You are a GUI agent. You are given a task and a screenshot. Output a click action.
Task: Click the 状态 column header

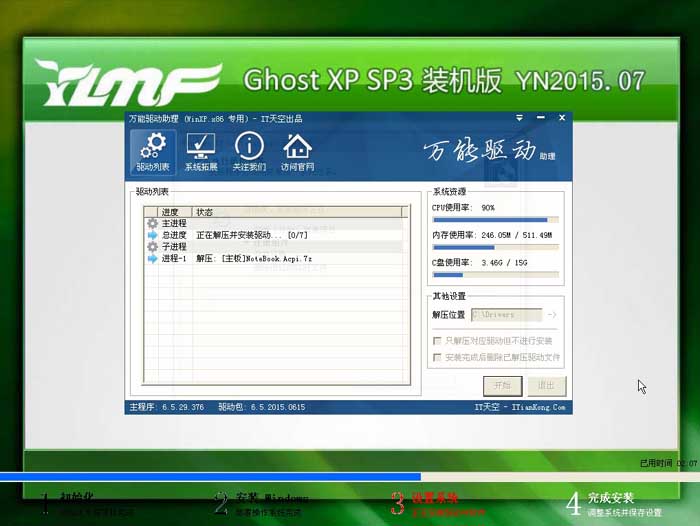point(297,212)
